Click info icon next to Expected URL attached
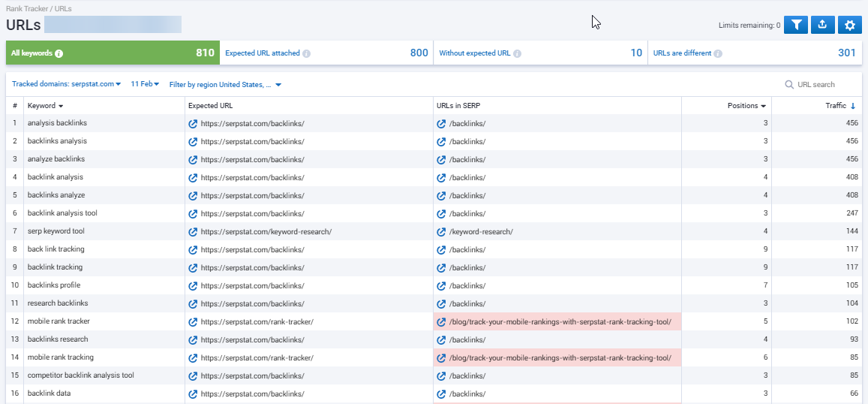This screenshot has height=404, width=868. click(x=306, y=54)
